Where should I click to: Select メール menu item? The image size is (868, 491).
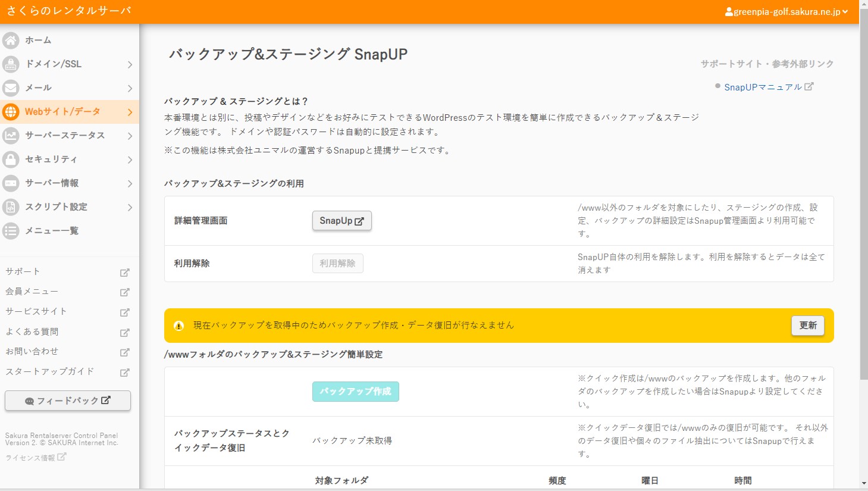[70, 88]
